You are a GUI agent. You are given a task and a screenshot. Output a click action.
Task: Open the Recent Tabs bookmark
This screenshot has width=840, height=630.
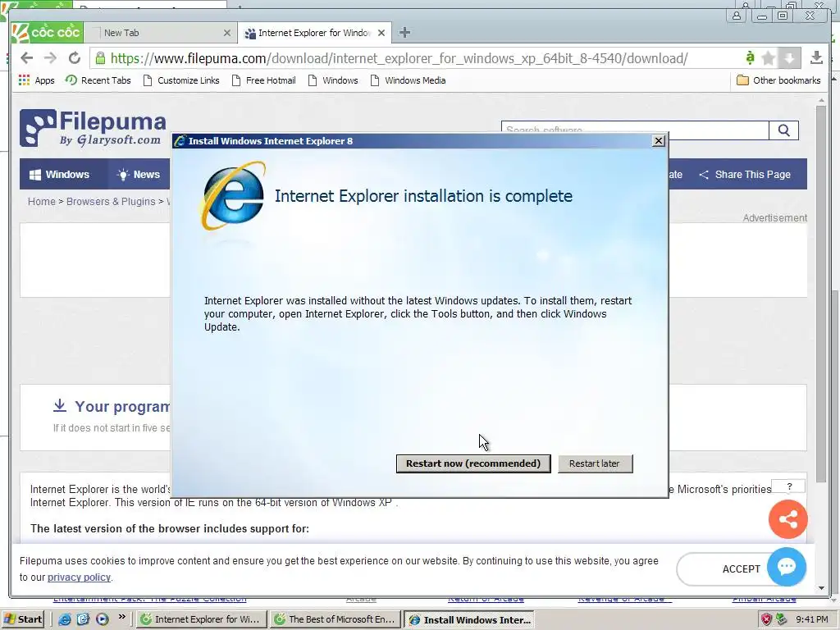98,80
